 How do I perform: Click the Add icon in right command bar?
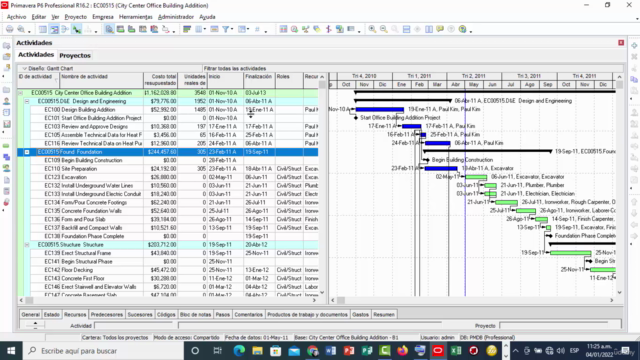click(634, 45)
